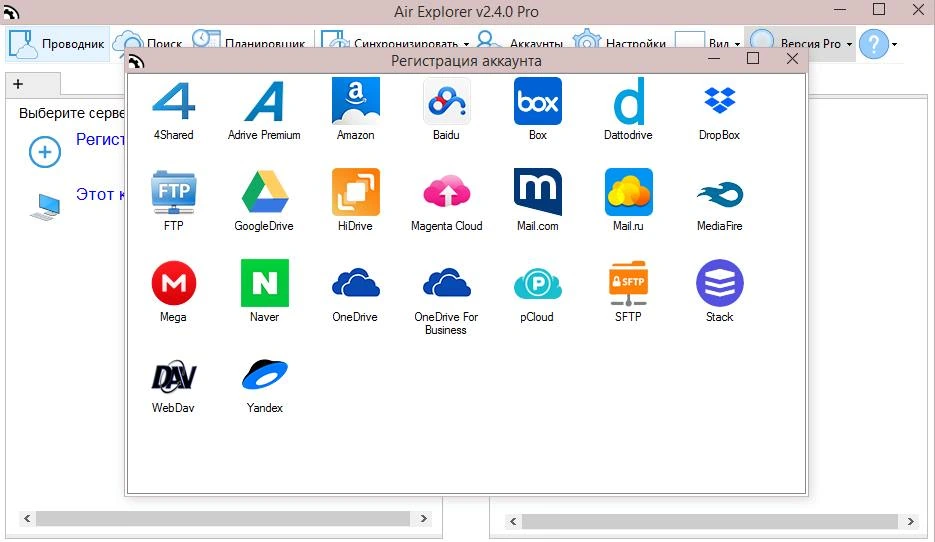Image resolution: width=935 pixels, height=542 pixels.
Task: Open the Аккаунты accounts manager
Action: [519, 44]
